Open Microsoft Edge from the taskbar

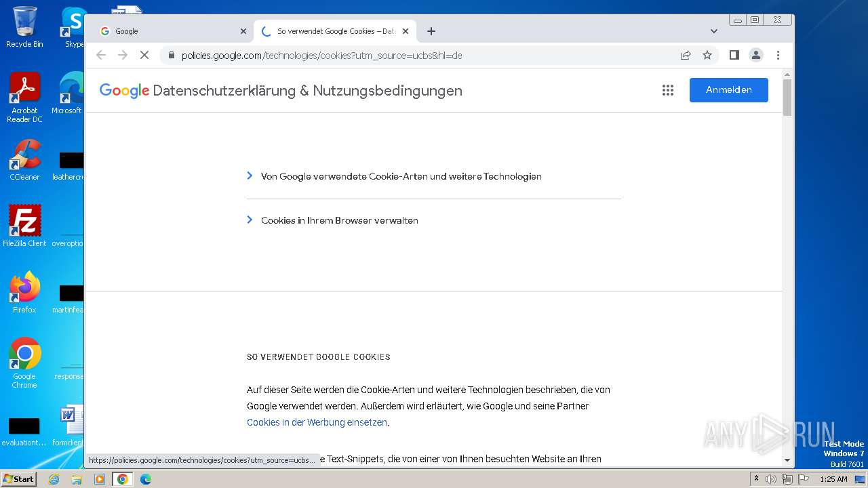145,479
